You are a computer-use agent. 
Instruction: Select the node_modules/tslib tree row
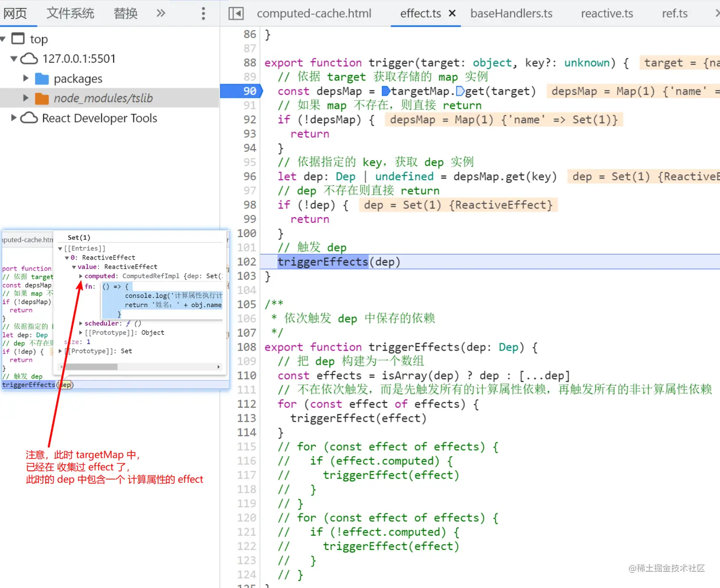pos(110,98)
